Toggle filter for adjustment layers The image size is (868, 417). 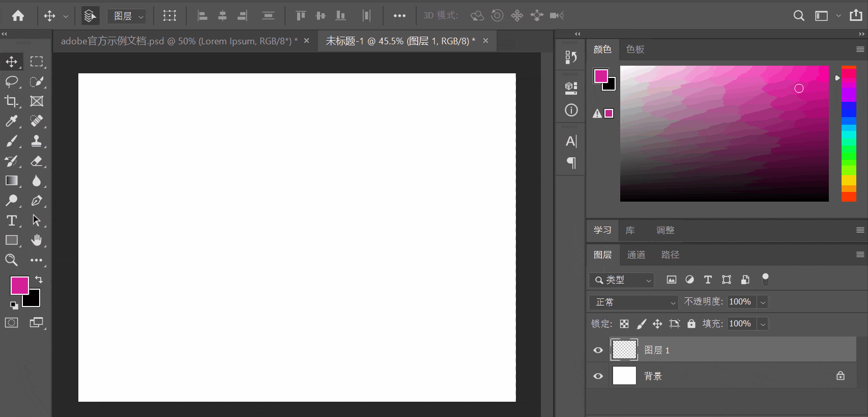click(690, 280)
